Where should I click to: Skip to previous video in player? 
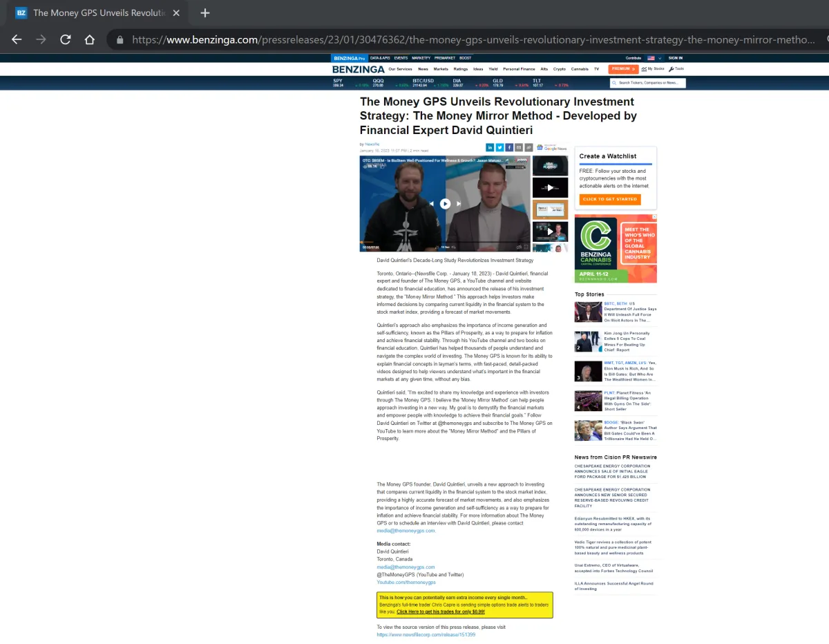432,204
